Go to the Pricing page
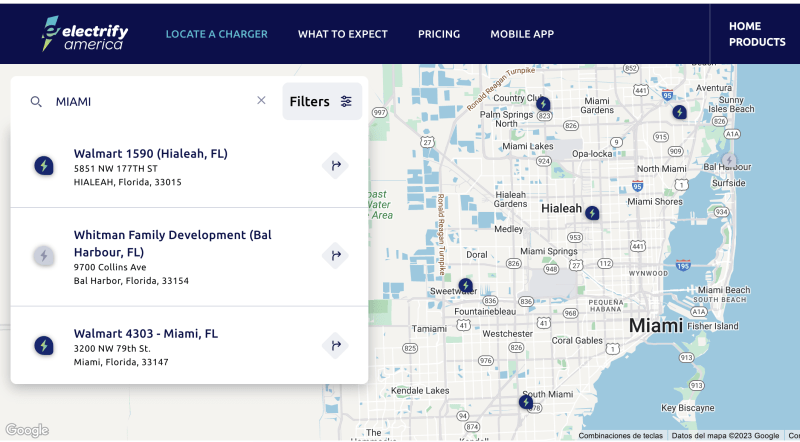Image resolution: width=800 pixels, height=442 pixels. click(x=439, y=34)
